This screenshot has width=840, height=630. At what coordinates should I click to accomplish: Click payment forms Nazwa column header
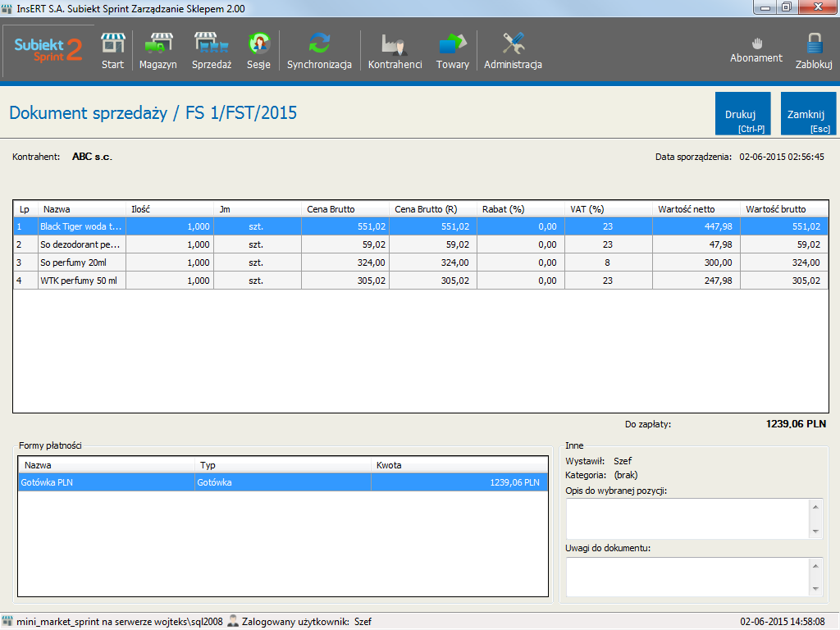107,465
